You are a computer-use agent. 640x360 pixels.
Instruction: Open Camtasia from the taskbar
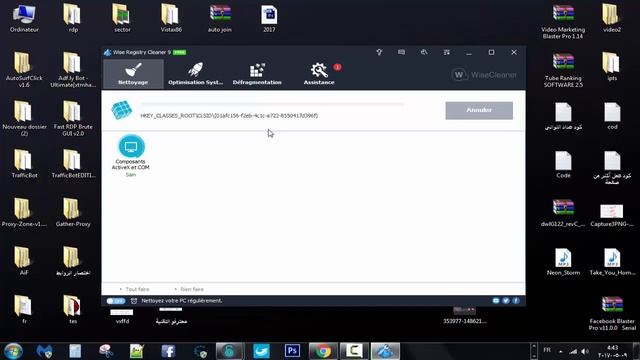click(354, 351)
